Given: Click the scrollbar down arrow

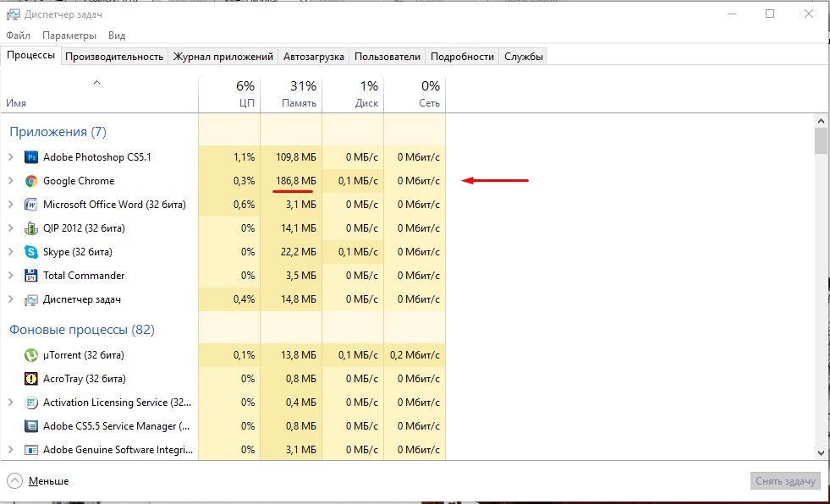Looking at the screenshot, I should tap(821, 452).
